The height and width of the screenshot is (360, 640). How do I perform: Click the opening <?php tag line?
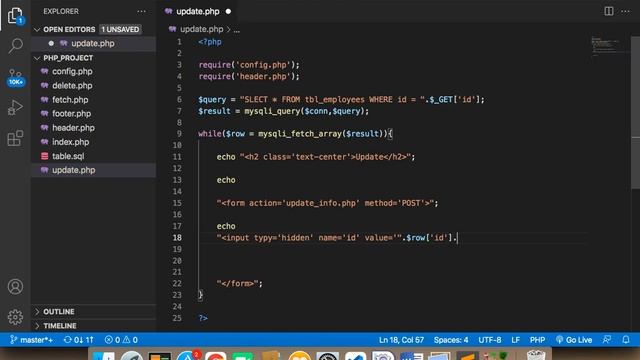coord(210,42)
